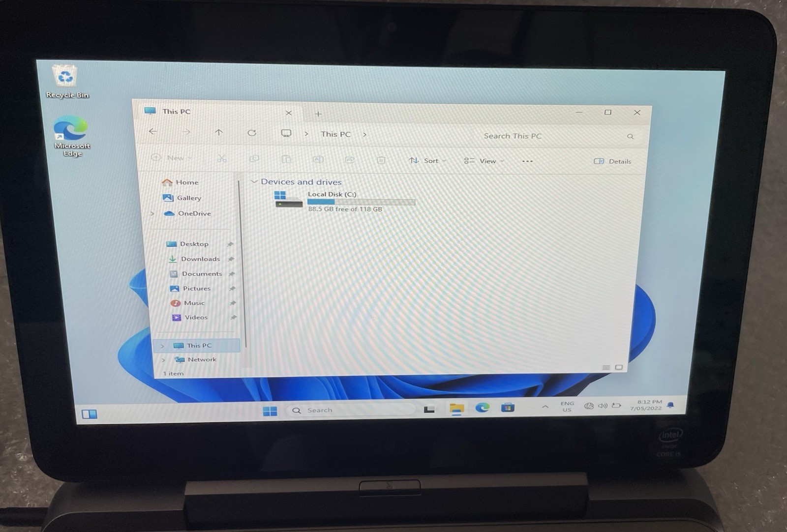Click the Cut scissors icon
This screenshot has width=787, height=532.
tap(222, 158)
